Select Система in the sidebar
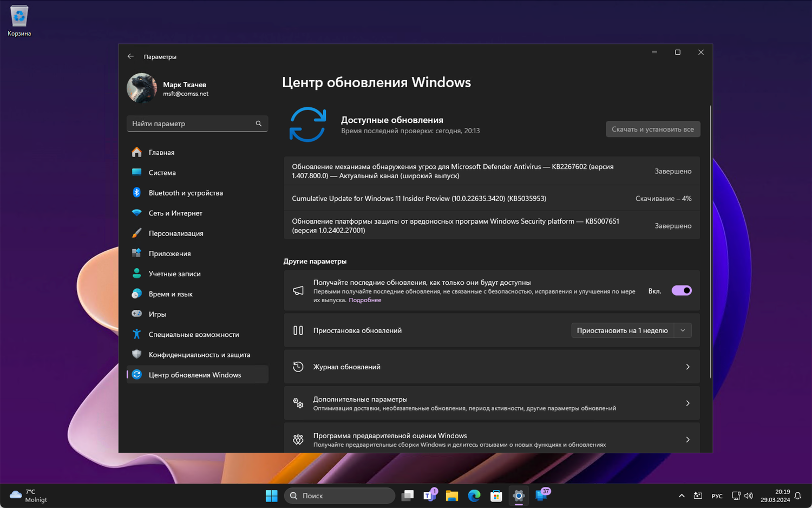 coord(197,172)
